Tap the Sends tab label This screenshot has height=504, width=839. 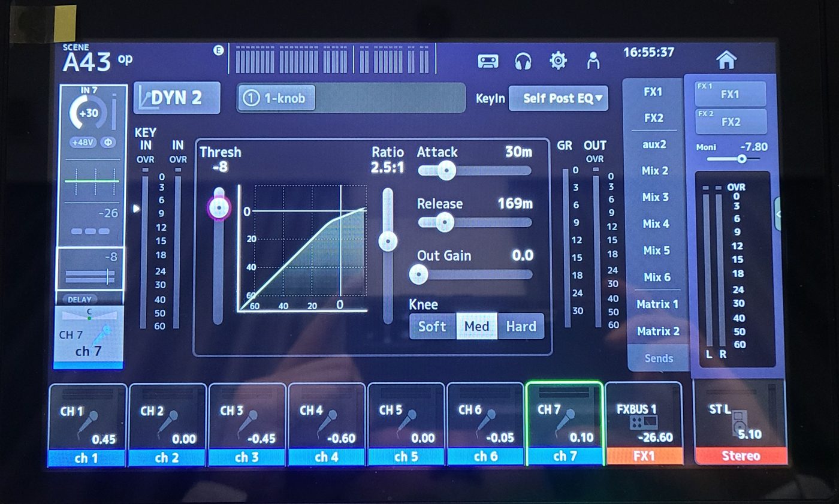(659, 358)
